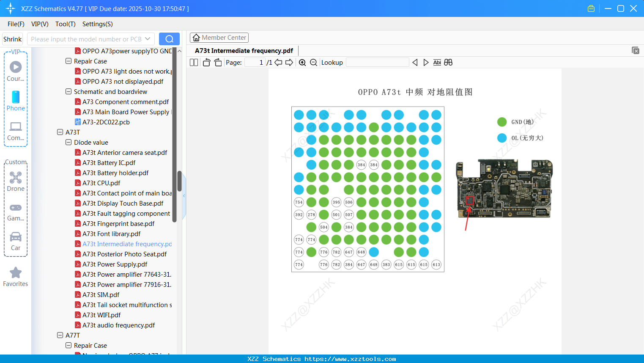
Task: Collapse the A77T tree node
Action: 60,335
